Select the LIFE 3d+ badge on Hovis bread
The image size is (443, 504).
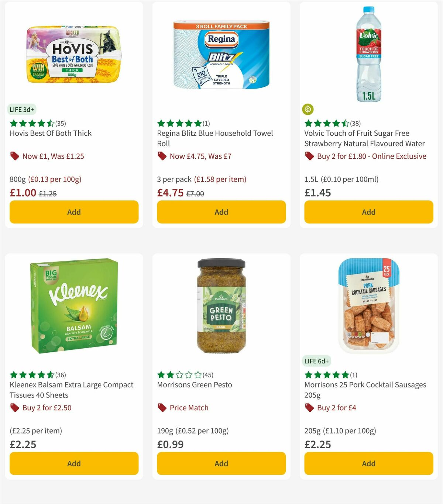21,109
